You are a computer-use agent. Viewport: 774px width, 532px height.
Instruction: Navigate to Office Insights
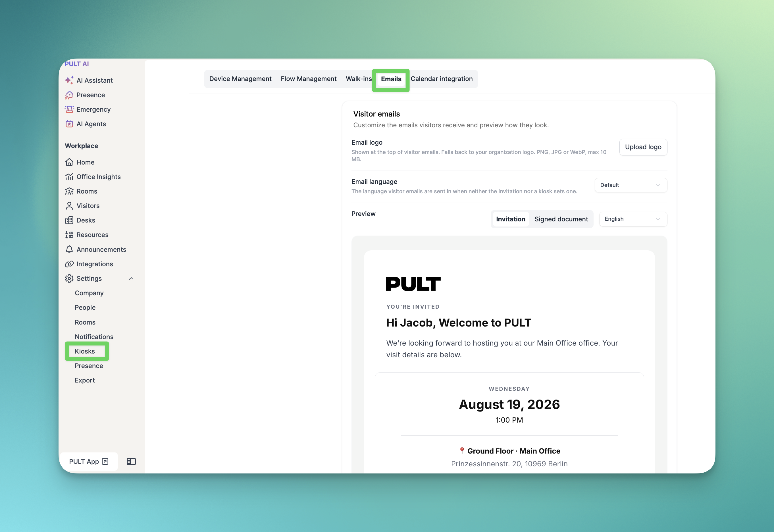(99, 177)
